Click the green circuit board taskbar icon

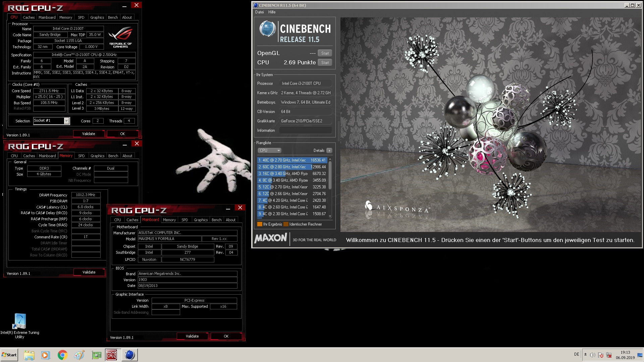97,355
